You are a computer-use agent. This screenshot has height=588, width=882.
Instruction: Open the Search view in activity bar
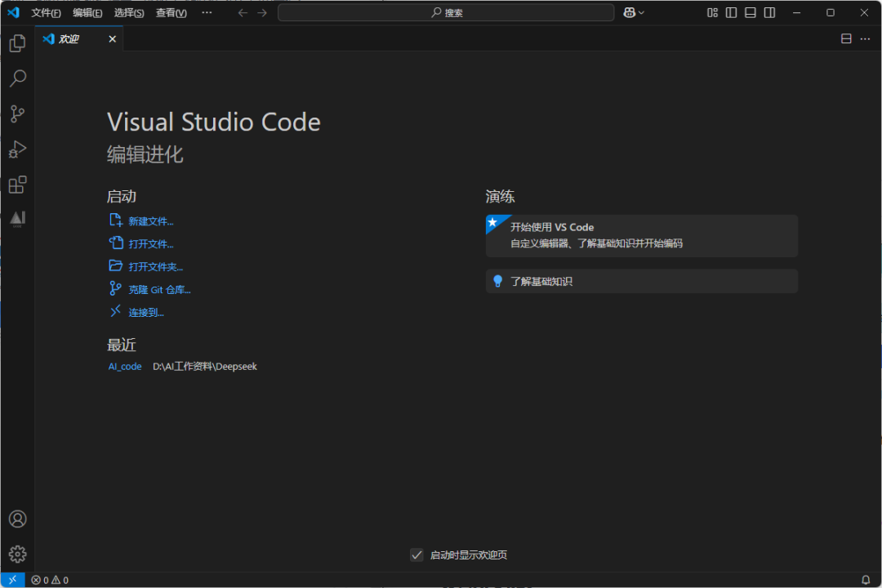[17, 78]
